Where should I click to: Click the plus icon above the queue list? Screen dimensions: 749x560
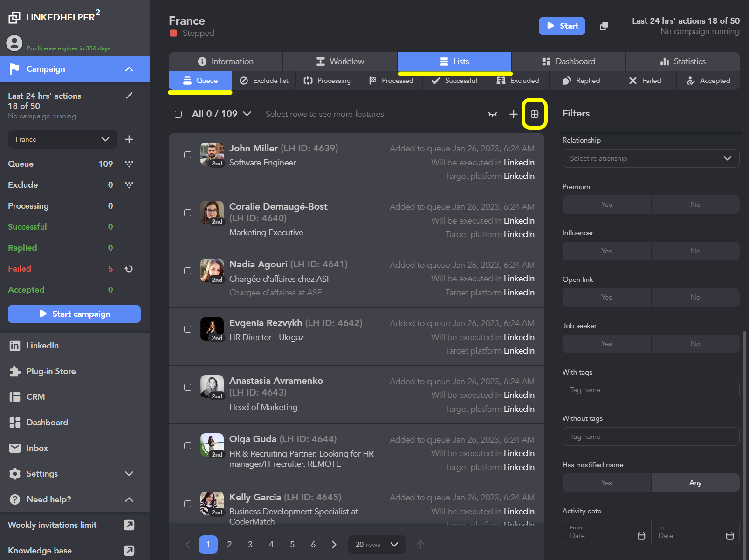pyautogui.click(x=514, y=114)
